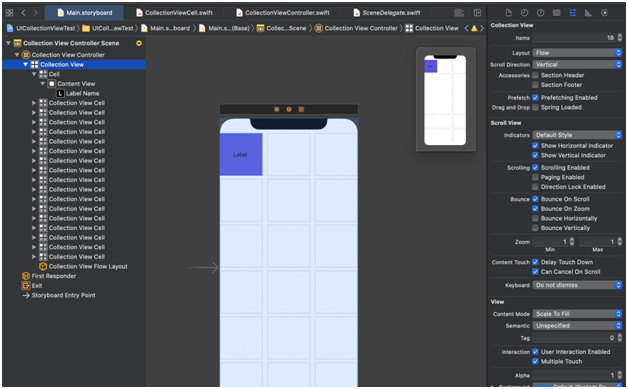Show the File inspector
628x389 pixels.
(x=509, y=13)
